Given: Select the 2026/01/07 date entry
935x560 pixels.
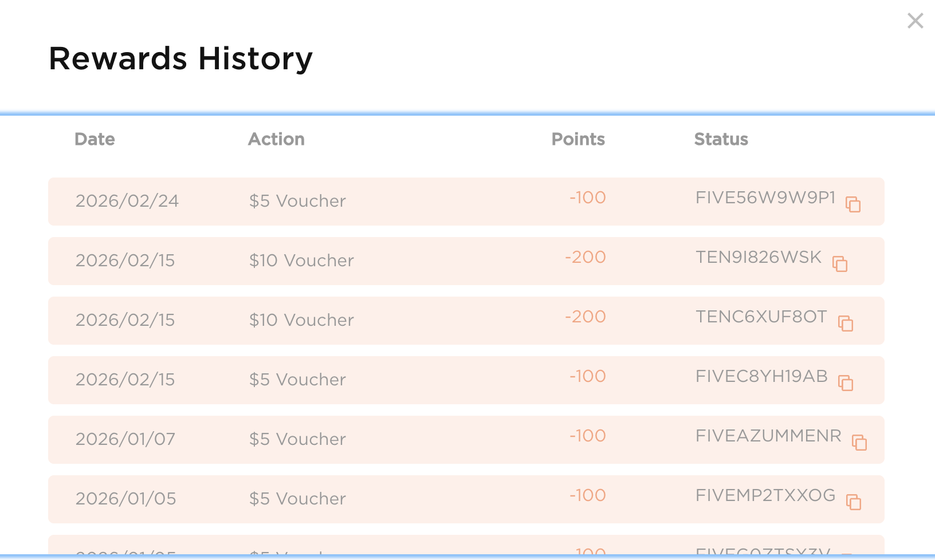Looking at the screenshot, I should click(125, 439).
